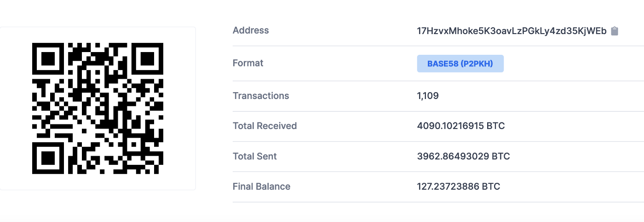
Task: Click the white card around the QR code
Action: 98,108
